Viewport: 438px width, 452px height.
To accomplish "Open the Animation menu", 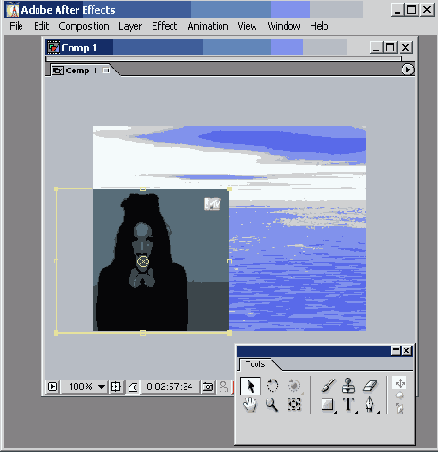I will tap(208, 26).
